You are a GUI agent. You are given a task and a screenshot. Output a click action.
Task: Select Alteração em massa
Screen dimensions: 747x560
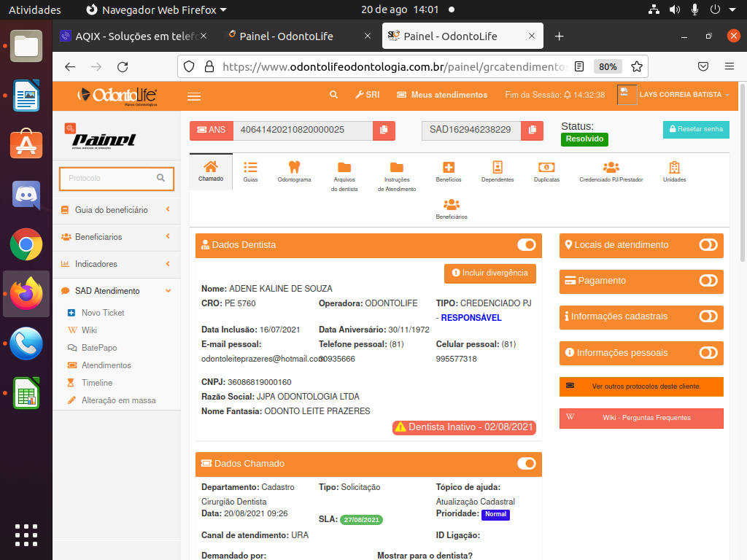[118, 400]
